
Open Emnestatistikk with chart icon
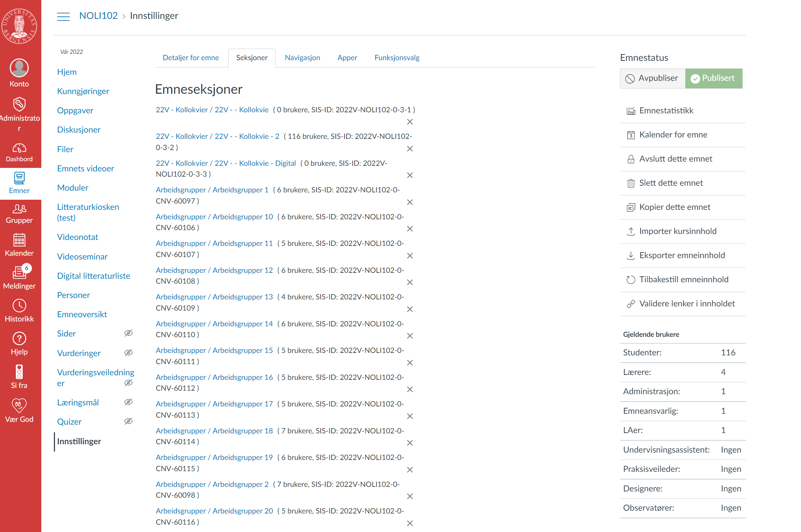pyautogui.click(x=682, y=111)
